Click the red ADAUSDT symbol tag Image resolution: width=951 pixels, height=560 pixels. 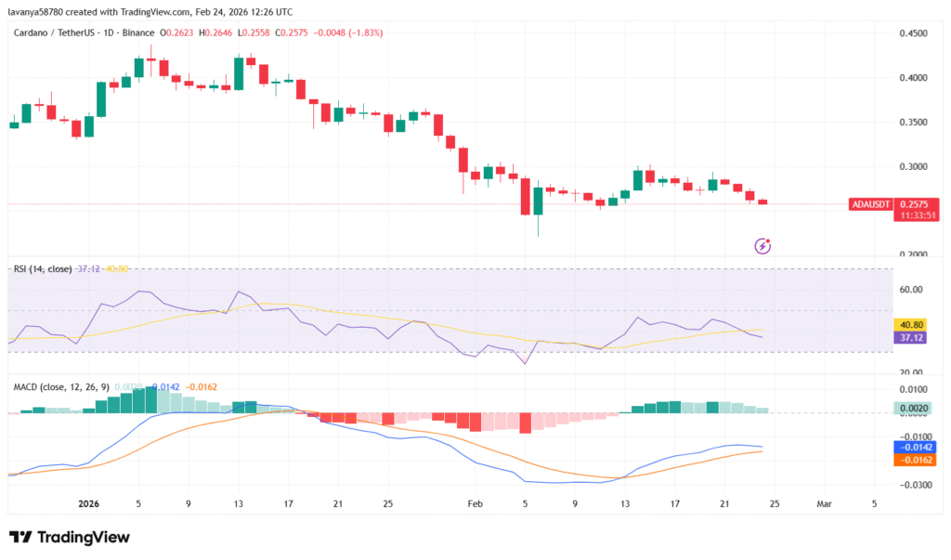pos(868,203)
